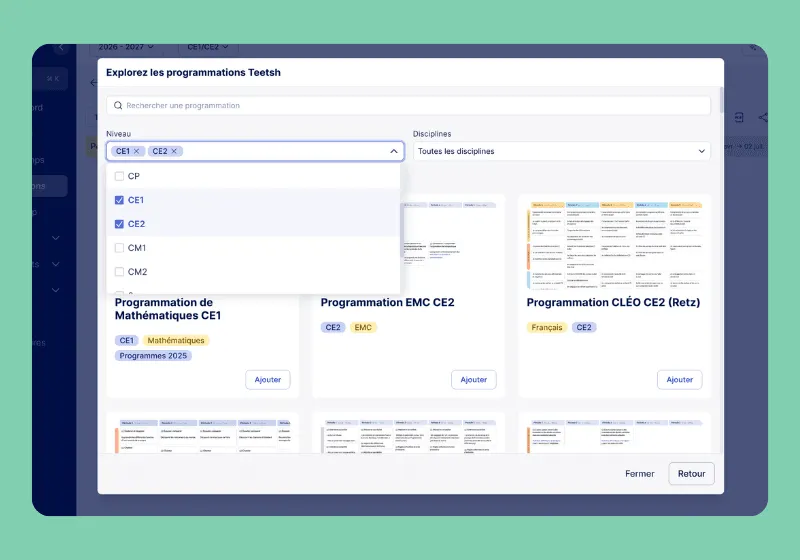Collapse the sidebar with the top chevron
Image resolution: width=800 pixels, height=560 pixels.
point(61,47)
